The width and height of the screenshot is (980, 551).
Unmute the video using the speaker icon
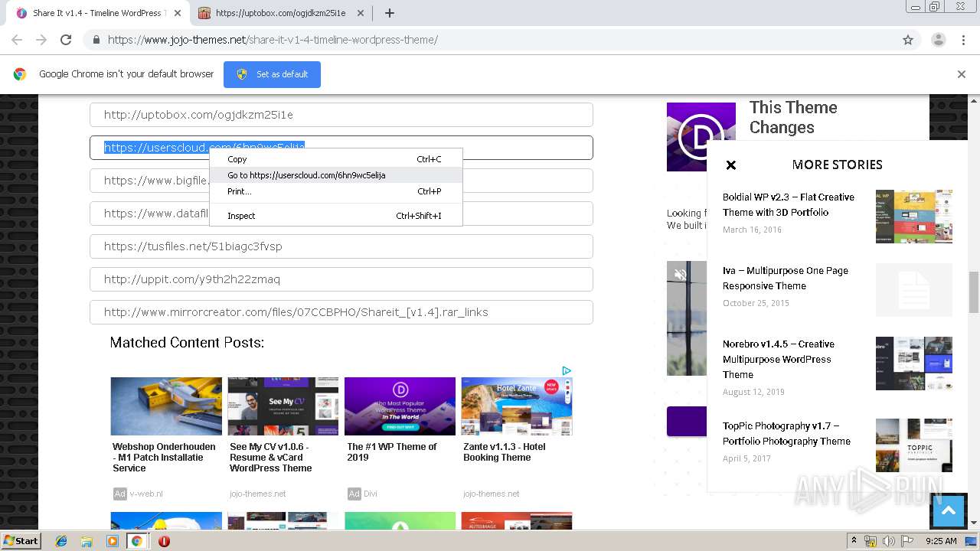click(680, 274)
